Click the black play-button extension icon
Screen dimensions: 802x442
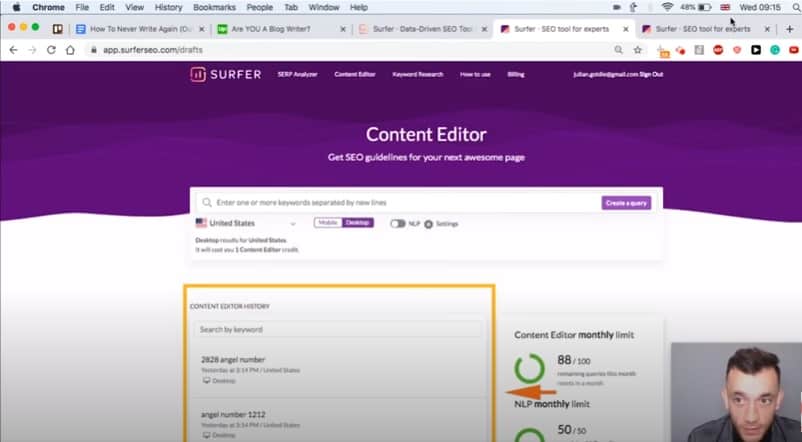[756, 50]
